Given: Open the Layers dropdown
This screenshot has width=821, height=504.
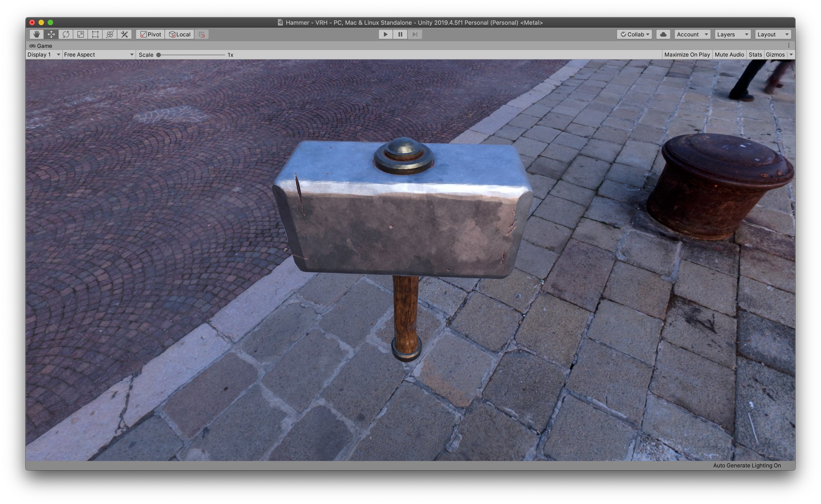Looking at the screenshot, I should click(732, 35).
